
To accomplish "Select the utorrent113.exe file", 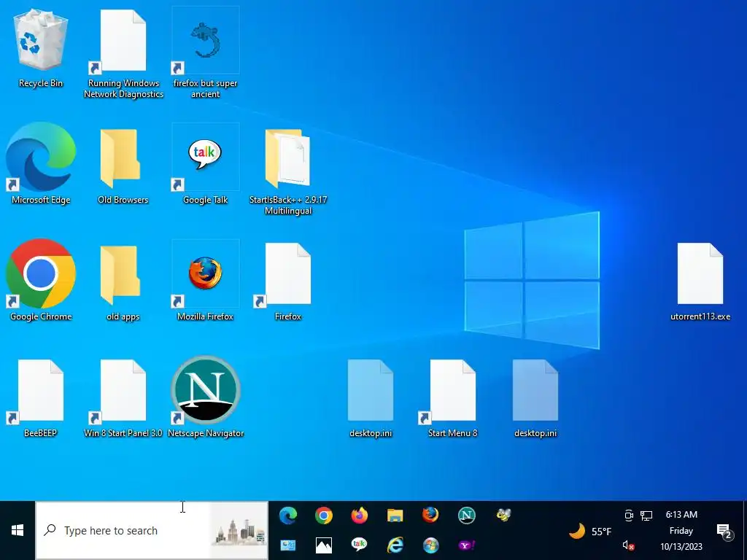I will pyautogui.click(x=700, y=281).
